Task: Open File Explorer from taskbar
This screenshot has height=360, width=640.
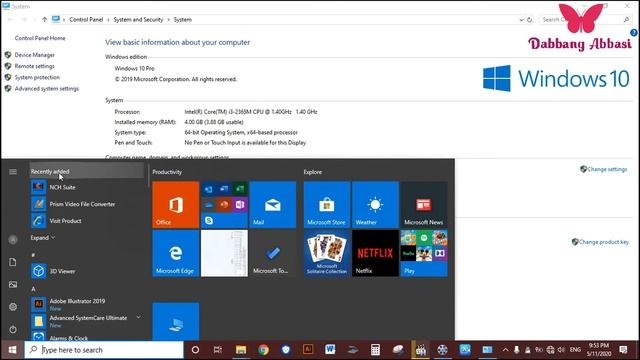Action: (241, 350)
